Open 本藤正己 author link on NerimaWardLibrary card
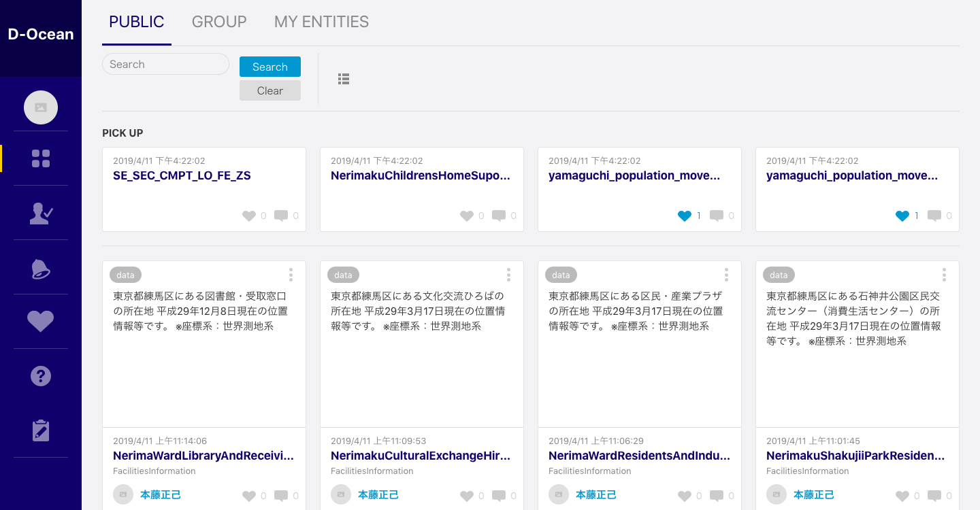 [x=161, y=495]
